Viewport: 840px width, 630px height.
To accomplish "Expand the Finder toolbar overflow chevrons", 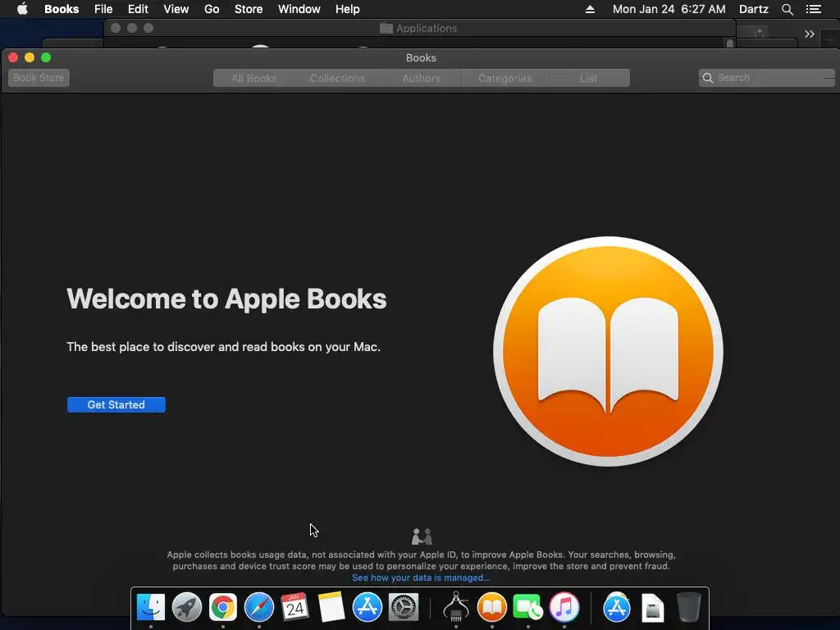I will pos(810,34).
